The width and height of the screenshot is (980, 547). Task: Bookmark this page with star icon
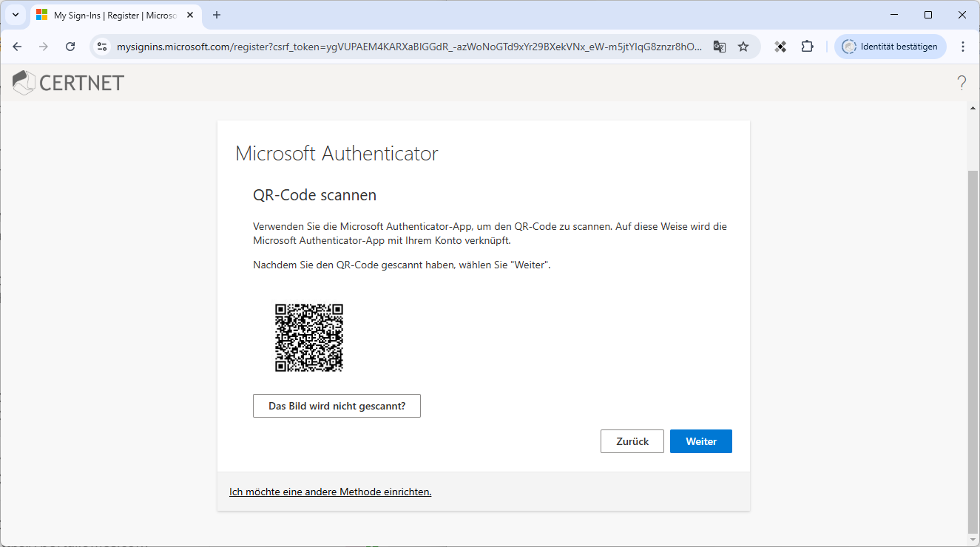[x=743, y=47]
